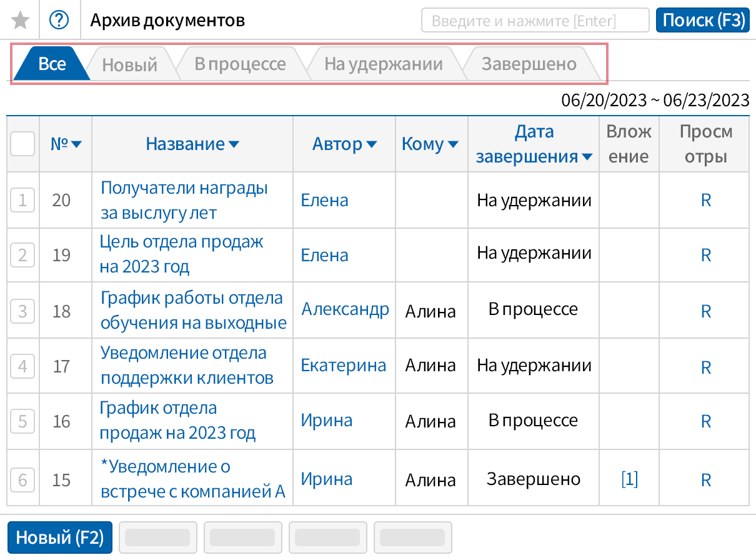Switch to the Завершено tab
The height and width of the screenshot is (560, 756).
pyautogui.click(x=528, y=63)
